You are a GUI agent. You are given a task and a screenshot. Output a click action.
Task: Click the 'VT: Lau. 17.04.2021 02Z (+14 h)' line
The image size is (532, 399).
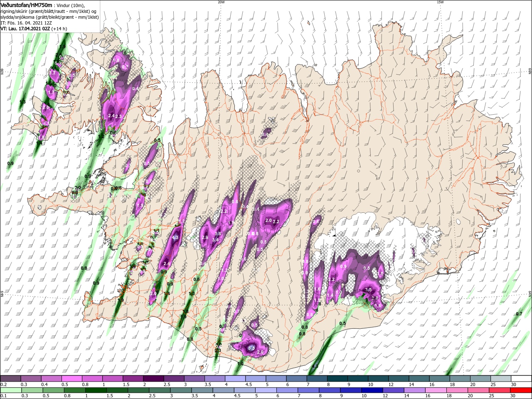[34, 29]
